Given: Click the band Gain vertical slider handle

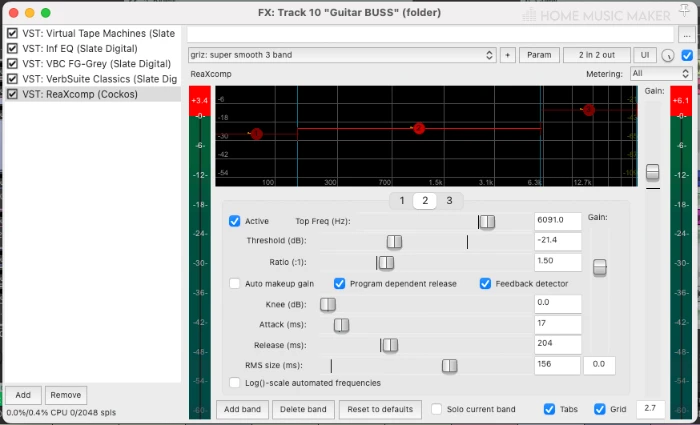Looking at the screenshot, I should point(600,267).
